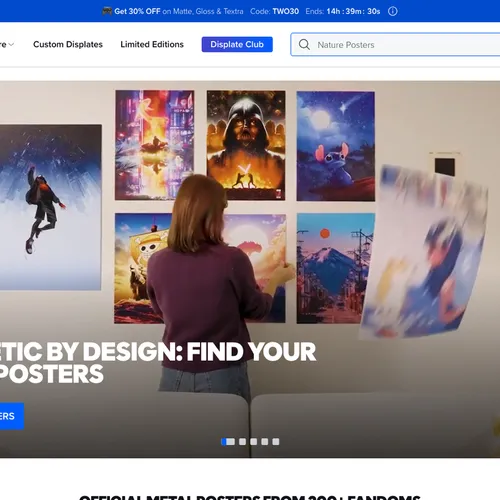Click the search magnifier icon
Image resolution: width=500 pixels, height=500 pixels.
pos(304,44)
